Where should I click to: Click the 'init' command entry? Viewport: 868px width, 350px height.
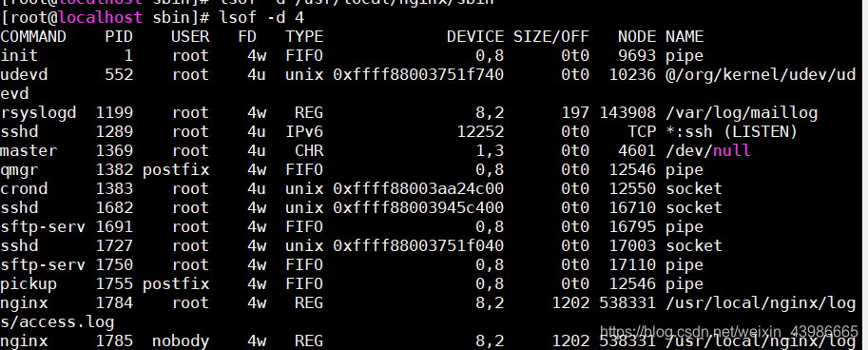(x=19, y=56)
